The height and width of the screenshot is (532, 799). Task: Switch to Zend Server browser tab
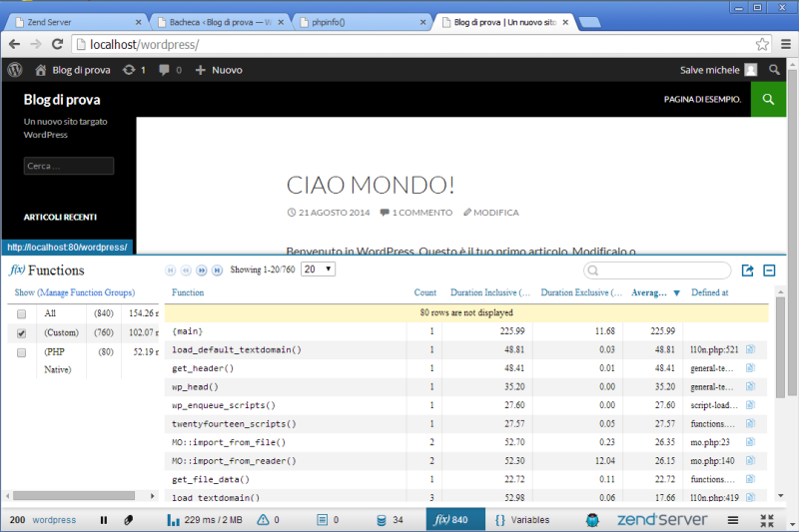coord(77,22)
